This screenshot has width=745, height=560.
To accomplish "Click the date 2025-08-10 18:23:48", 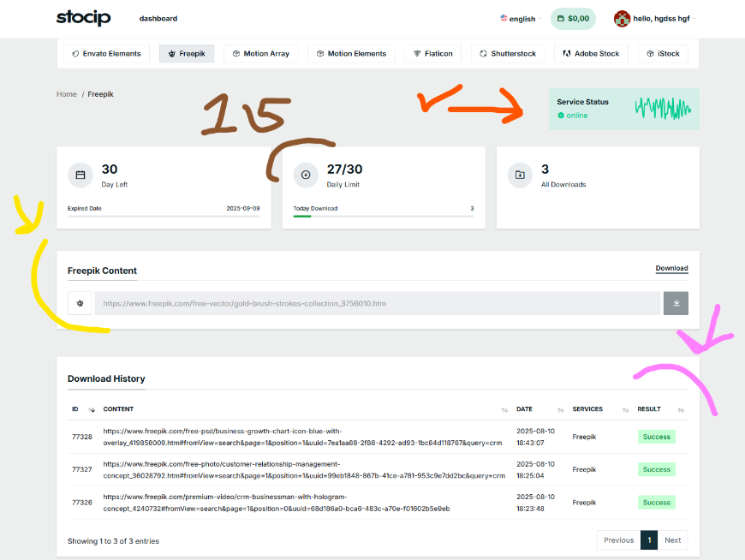I will pos(535,503).
